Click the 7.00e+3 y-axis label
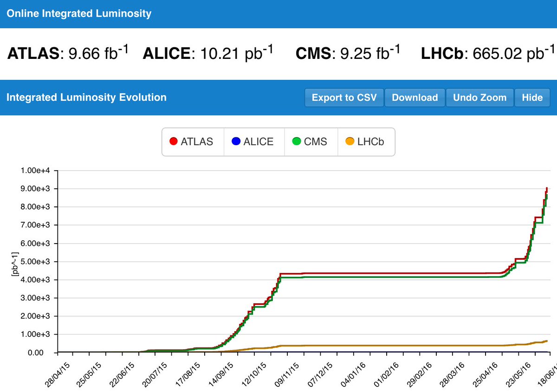Screen dimensions: 557x392 [x=35, y=225]
